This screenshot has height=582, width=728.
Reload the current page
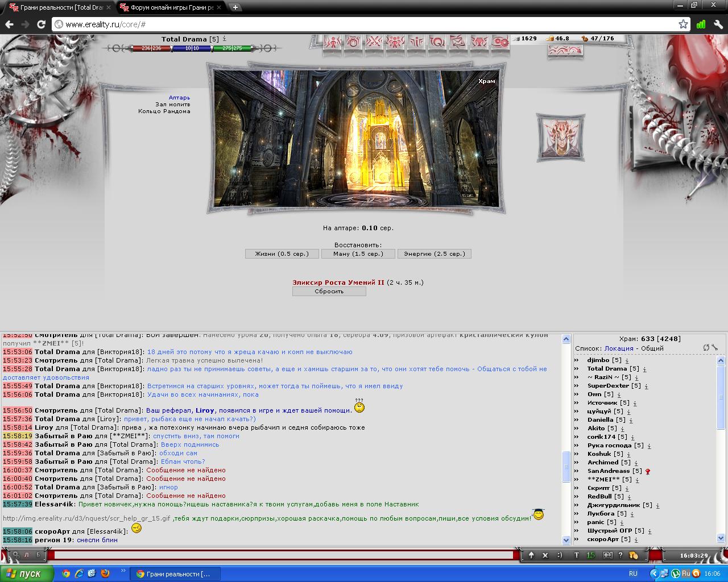(x=41, y=24)
